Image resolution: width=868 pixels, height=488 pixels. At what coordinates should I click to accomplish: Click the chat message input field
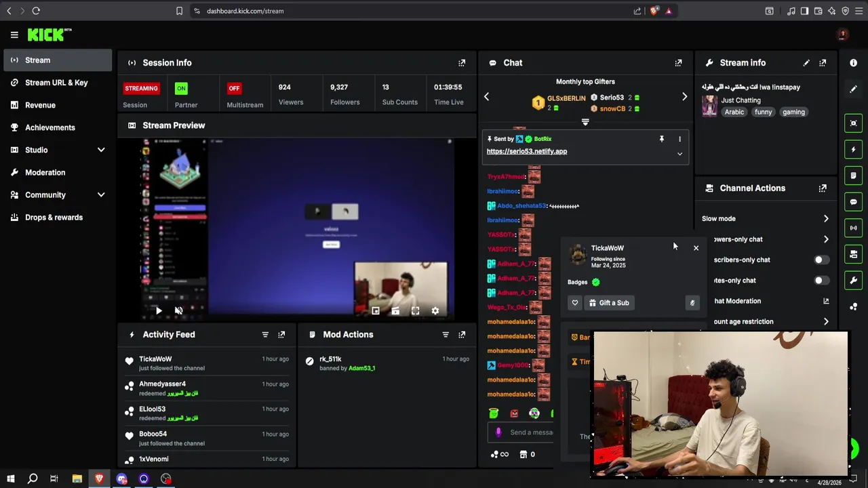coord(520,432)
